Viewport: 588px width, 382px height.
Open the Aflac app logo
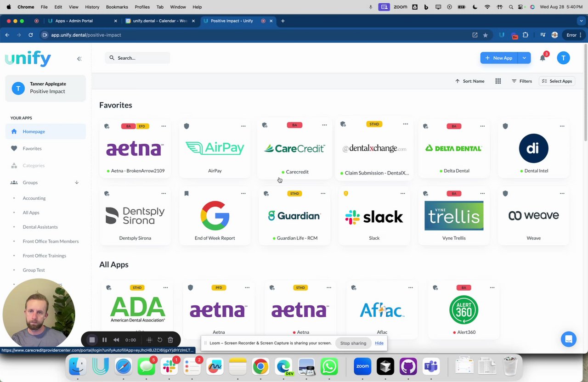tap(382, 311)
